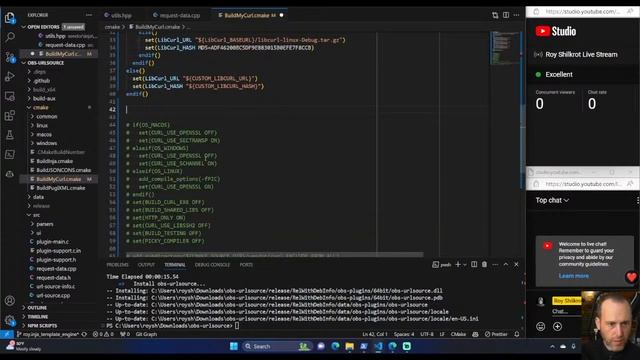Switch to the request-data.cpp editor tab
The image size is (640, 360).
point(177,16)
